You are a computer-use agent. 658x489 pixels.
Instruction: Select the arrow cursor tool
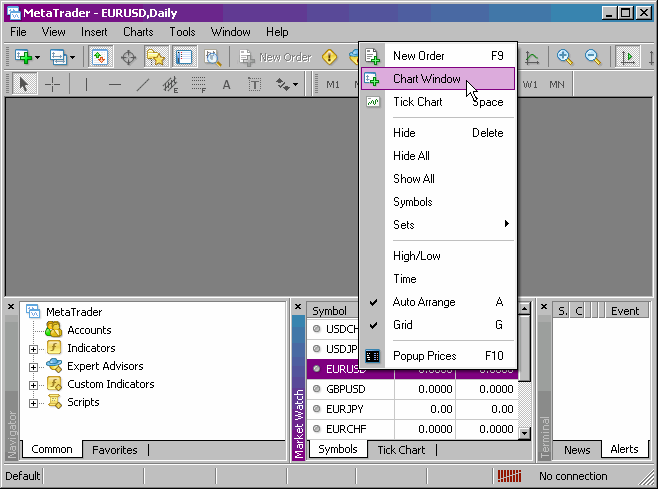[24, 84]
